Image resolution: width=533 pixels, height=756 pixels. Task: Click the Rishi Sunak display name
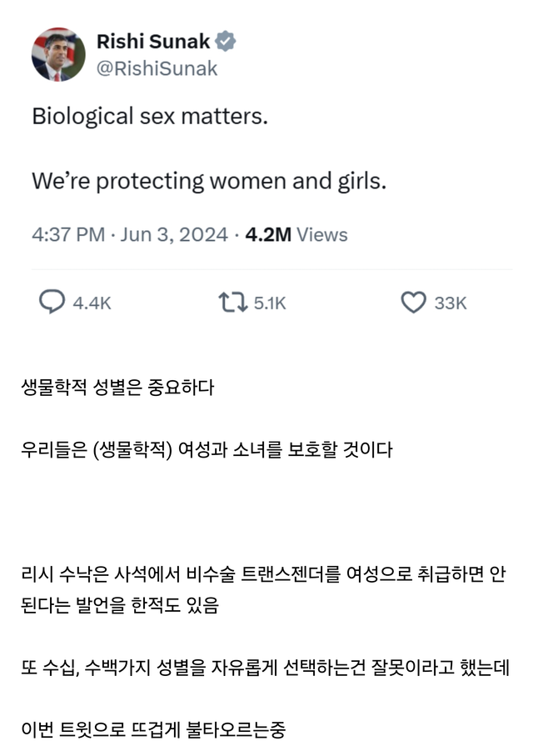tap(154, 41)
